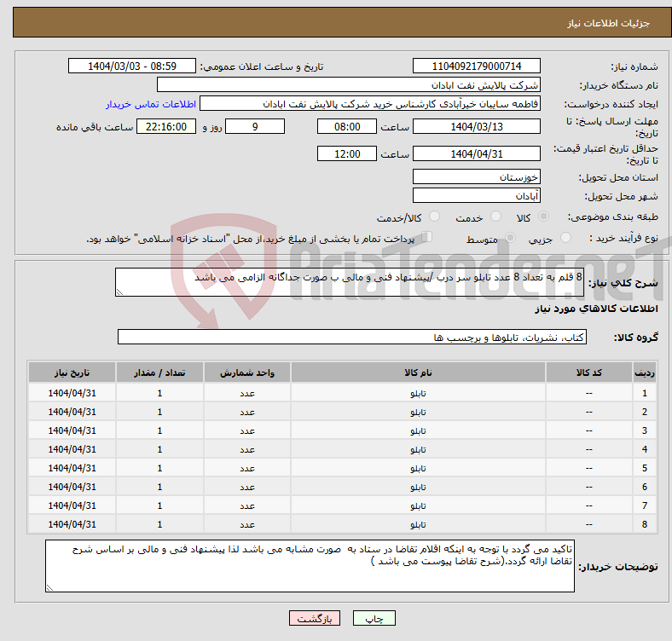Click price validity date field 1404/04/31

476,153
